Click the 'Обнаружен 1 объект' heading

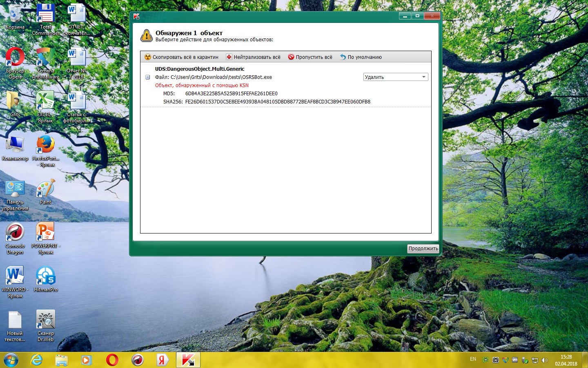189,33
